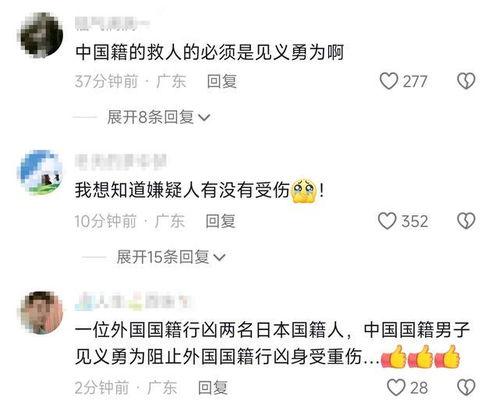
Task: Reply to the comment posted 10分钟前
Action: pyautogui.click(x=220, y=221)
